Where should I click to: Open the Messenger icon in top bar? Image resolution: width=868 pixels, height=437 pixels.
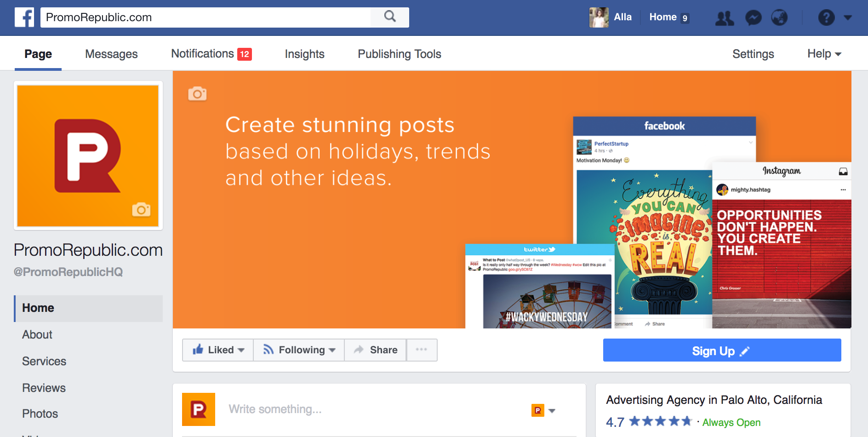pos(753,18)
